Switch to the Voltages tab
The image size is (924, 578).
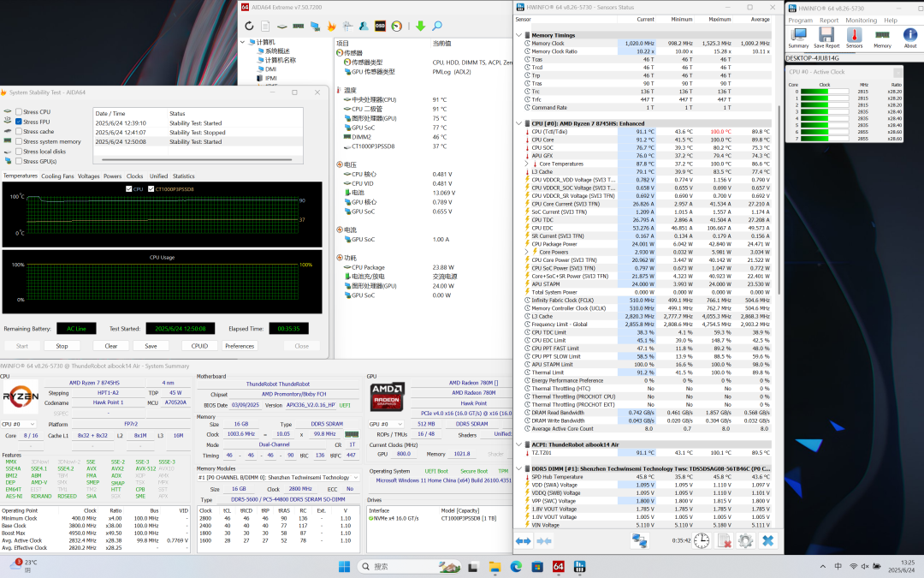point(88,176)
